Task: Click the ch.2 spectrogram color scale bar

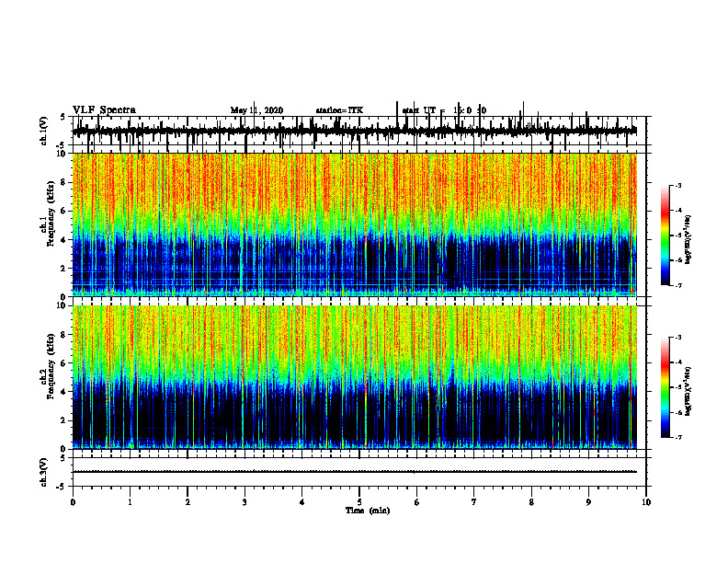Action: pyautogui.click(x=665, y=387)
